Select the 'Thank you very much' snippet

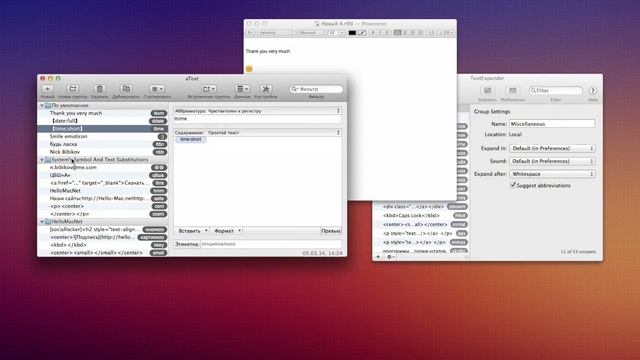click(x=102, y=113)
